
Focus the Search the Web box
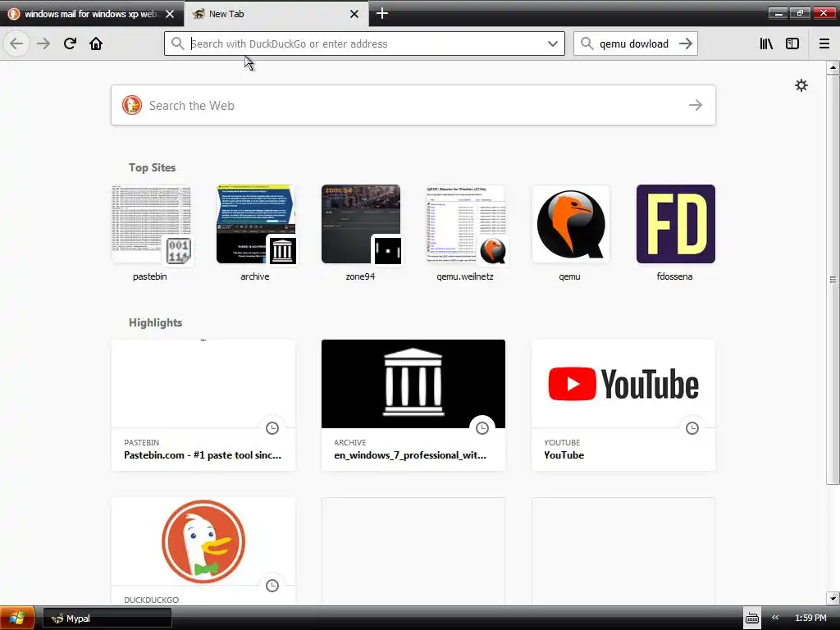pyautogui.click(x=413, y=105)
